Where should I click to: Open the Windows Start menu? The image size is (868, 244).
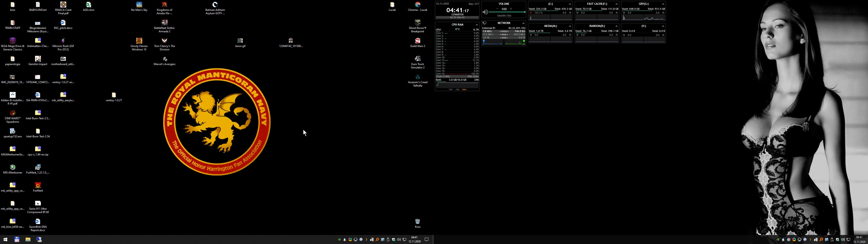coord(5,240)
